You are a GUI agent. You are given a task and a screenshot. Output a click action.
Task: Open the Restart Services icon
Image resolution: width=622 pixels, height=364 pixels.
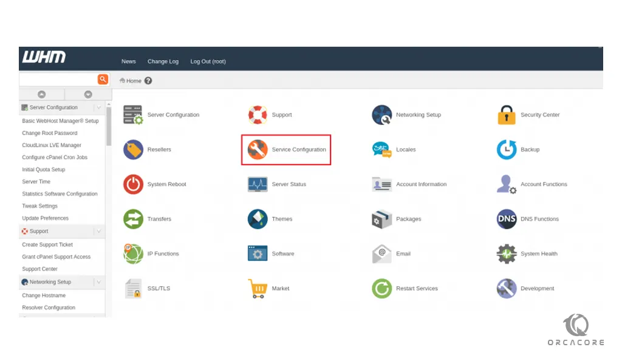click(x=381, y=289)
